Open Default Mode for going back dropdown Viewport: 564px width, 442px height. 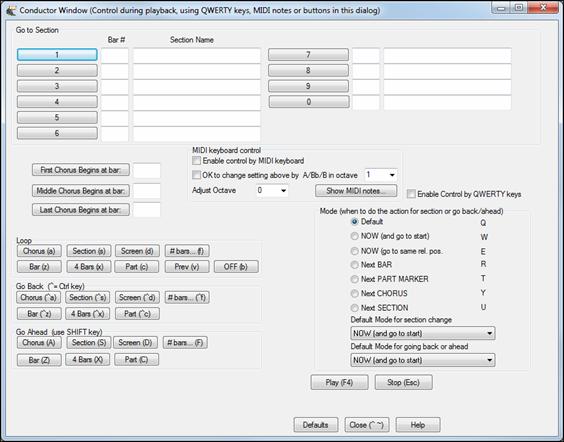[x=423, y=360]
